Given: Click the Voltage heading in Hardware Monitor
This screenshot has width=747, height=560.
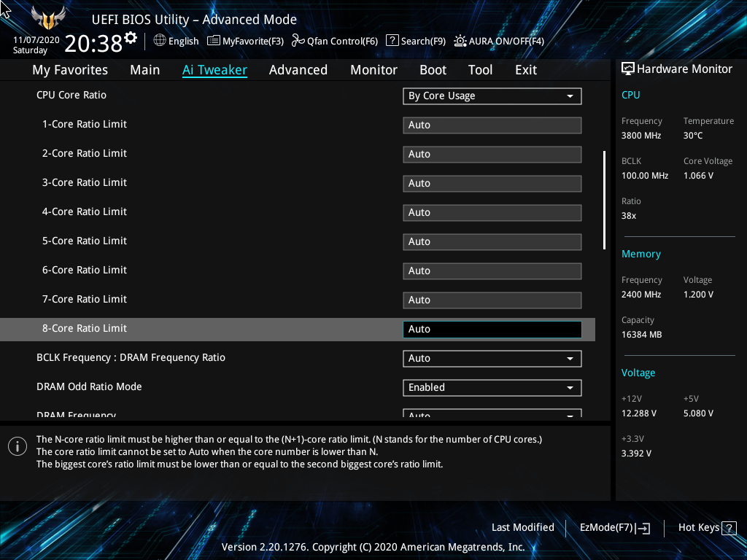Looking at the screenshot, I should click(638, 373).
